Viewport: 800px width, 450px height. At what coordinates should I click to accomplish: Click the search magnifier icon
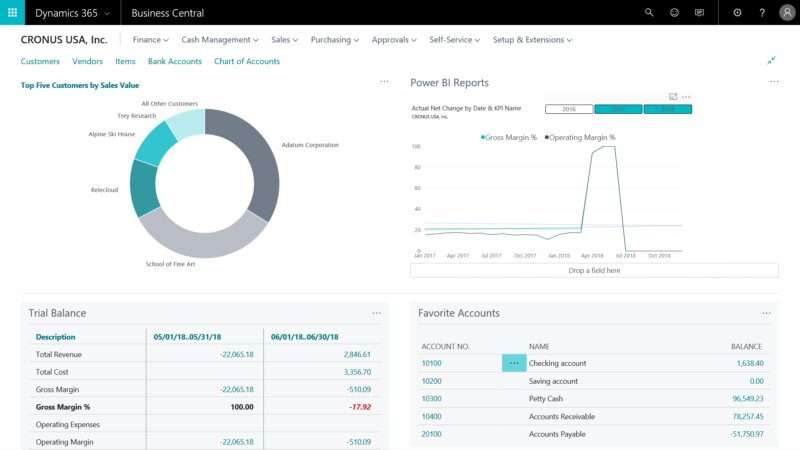(649, 13)
